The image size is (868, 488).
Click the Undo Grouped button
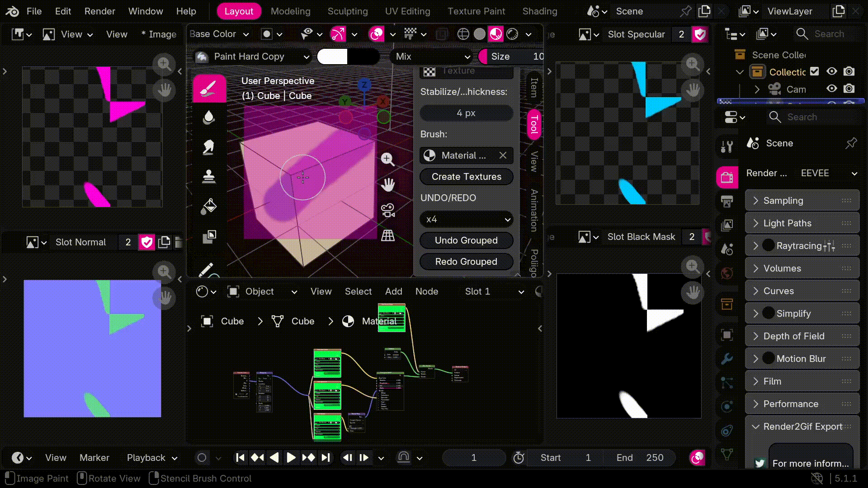[x=467, y=240]
